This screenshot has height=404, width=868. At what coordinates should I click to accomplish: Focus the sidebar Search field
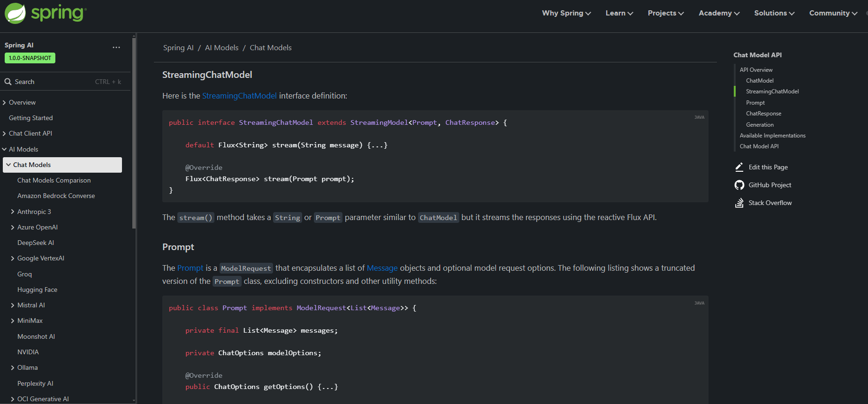56,82
